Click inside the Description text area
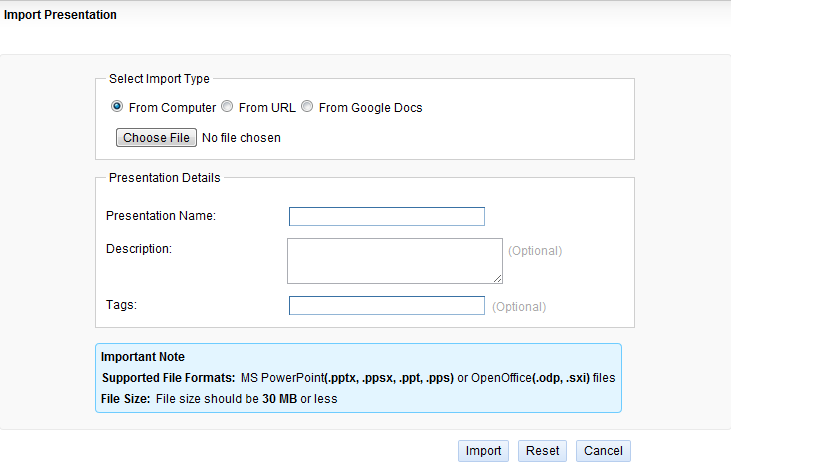819x475 pixels. pyautogui.click(x=395, y=261)
